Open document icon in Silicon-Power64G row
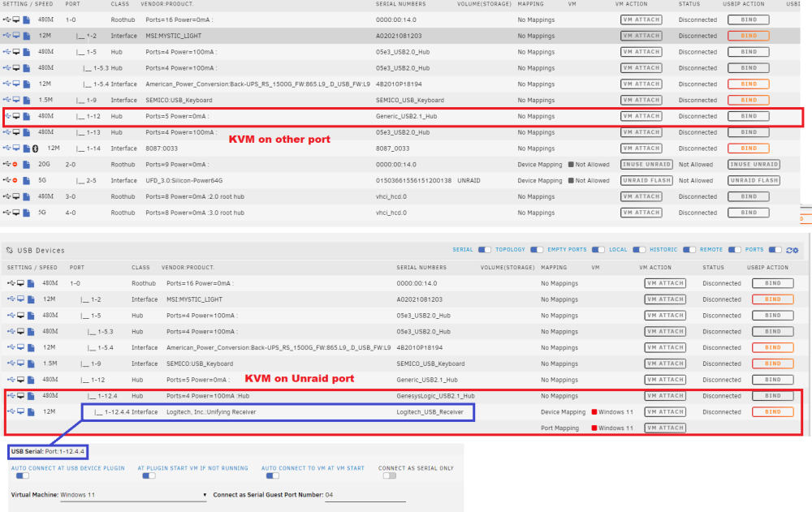The image size is (812, 512). tap(27, 181)
